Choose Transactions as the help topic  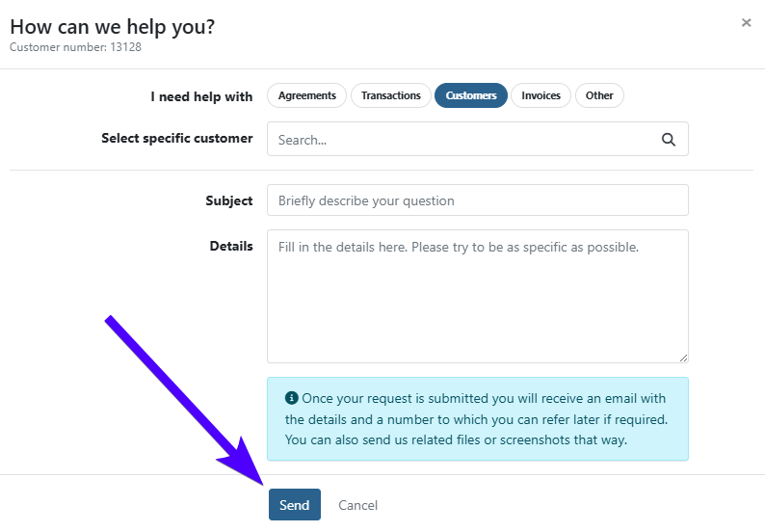(391, 95)
